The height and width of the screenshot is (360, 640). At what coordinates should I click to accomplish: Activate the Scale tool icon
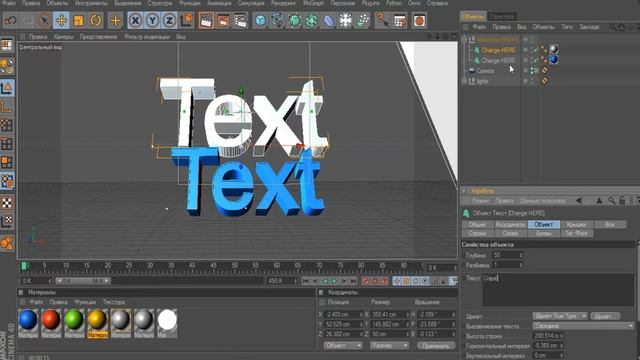click(78, 20)
